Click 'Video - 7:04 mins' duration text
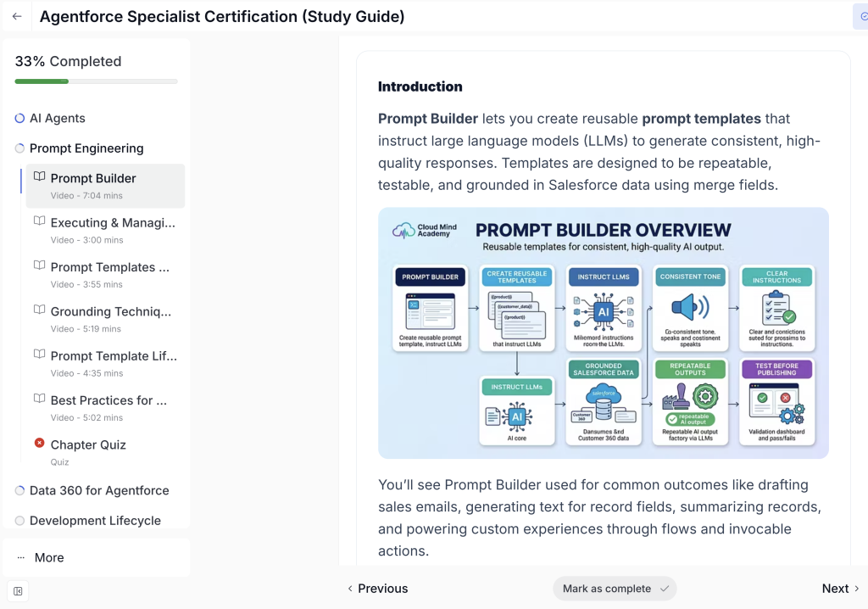 click(86, 196)
